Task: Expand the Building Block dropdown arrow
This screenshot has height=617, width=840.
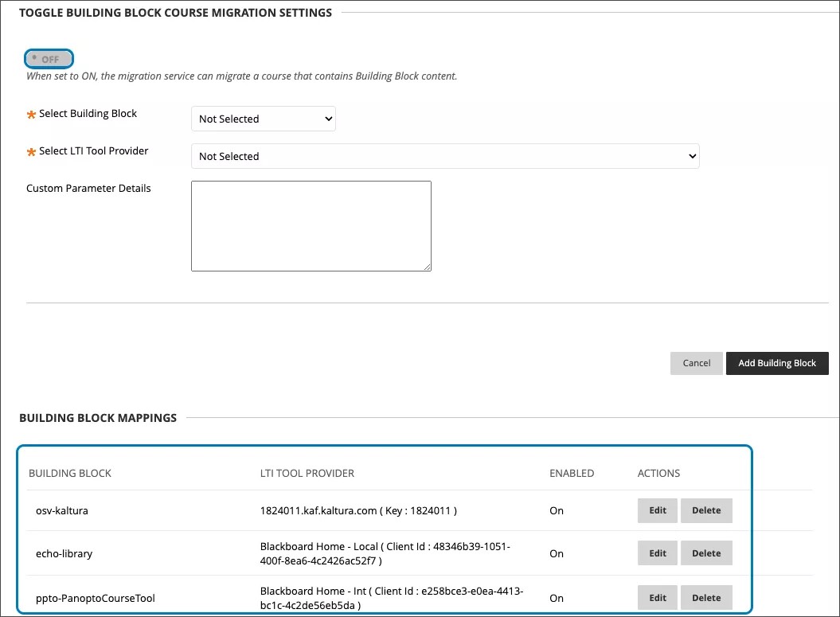Action: tap(326, 118)
